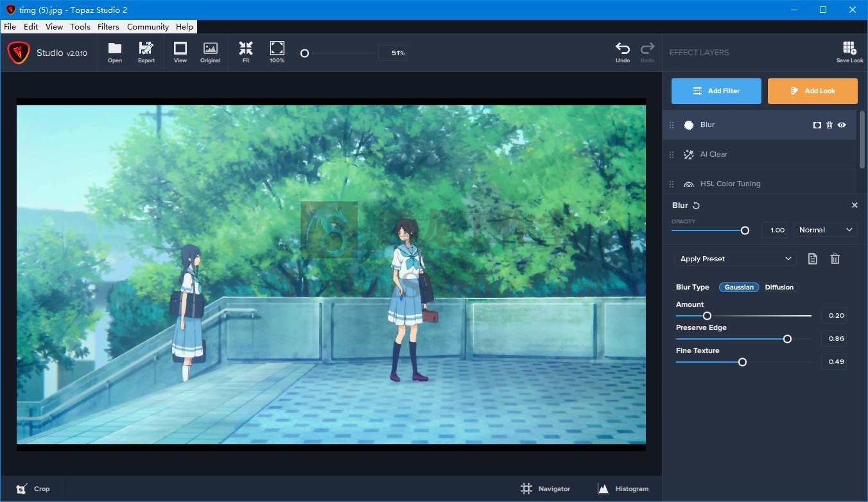Select the AI Clear layer row
The height and width of the screenshot is (502, 868).
[x=759, y=155]
